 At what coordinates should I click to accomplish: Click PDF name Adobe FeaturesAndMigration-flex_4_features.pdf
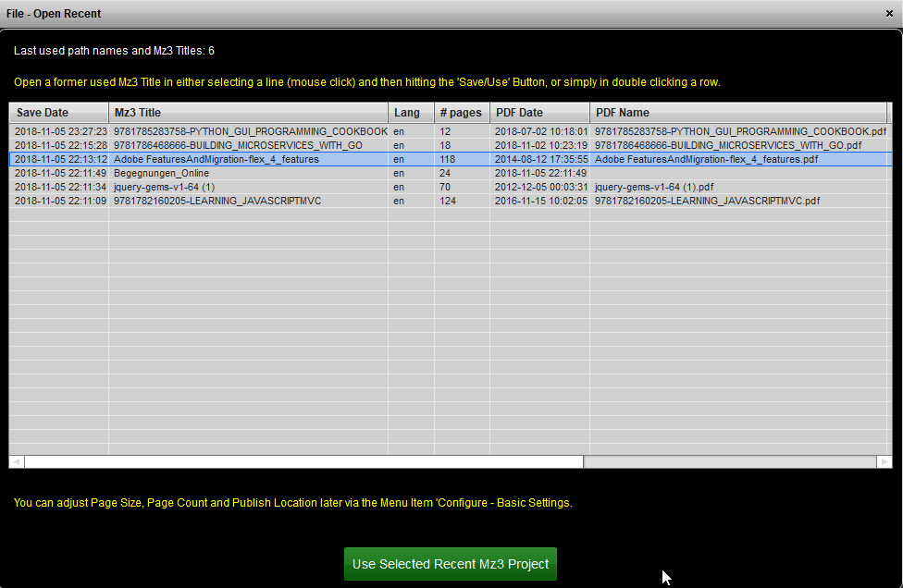(x=706, y=159)
